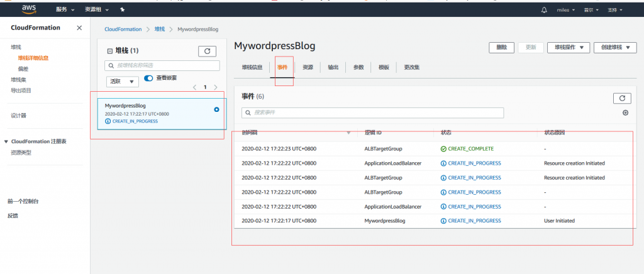Click the 搜索事件 search field
The width and height of the screenshot is (644, 274).
tap(372, 112)
